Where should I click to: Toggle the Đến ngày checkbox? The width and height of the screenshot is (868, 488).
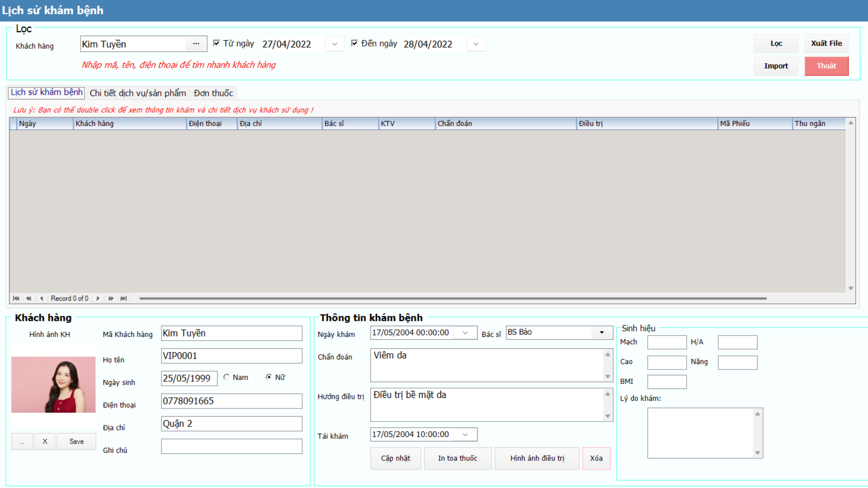(355, 43)
